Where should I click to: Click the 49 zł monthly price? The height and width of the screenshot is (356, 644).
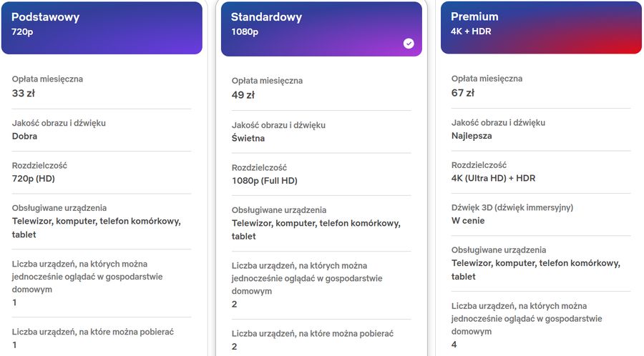point(243,95)
